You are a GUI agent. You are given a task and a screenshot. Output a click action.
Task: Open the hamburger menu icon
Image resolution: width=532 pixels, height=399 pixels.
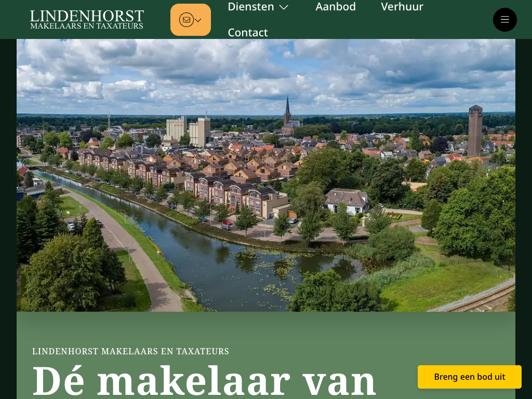click(504, 20)
